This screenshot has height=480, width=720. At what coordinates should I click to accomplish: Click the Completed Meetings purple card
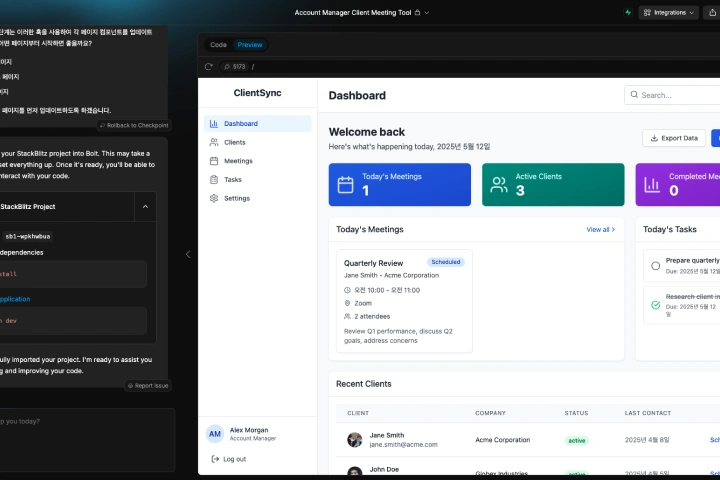click(678, 185)
